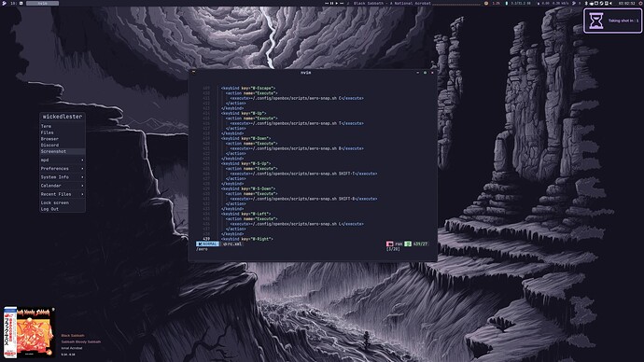Open Term from the wickedlester menu

(63, 126)
